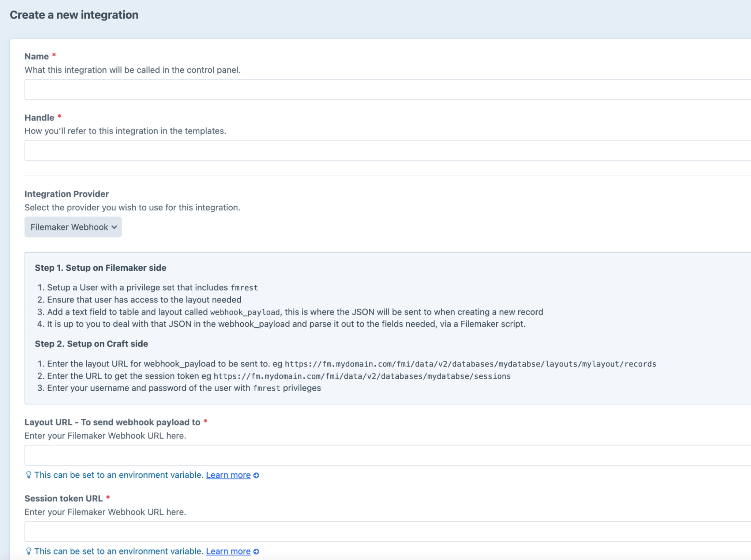Click lightbulb tip icon under Layout URL field
Viewport: 751px width, 560px height.
click(29, 475)
